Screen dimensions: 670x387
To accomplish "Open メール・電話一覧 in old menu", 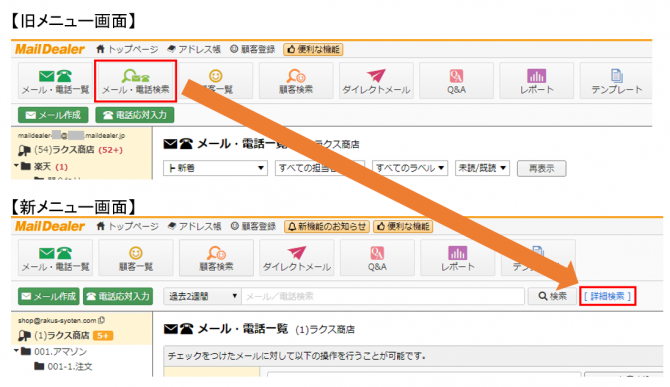I will [56, 81].
